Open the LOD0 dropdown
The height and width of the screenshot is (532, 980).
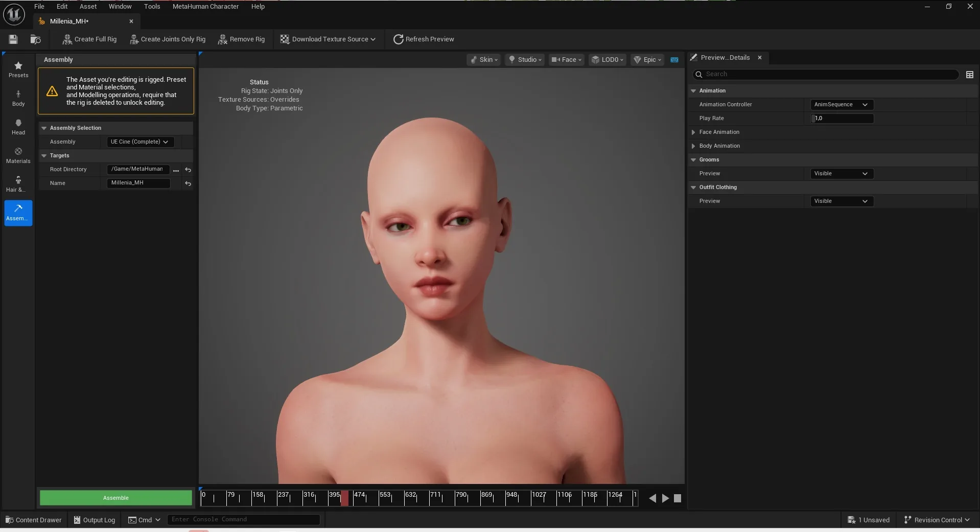607,60
